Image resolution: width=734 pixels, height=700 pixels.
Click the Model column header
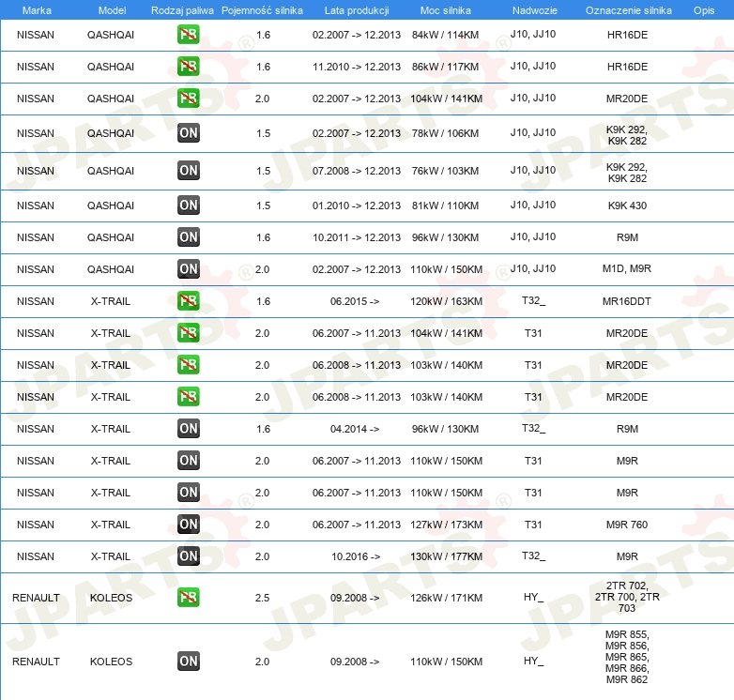pyautogui.click(x=112, y=10)
